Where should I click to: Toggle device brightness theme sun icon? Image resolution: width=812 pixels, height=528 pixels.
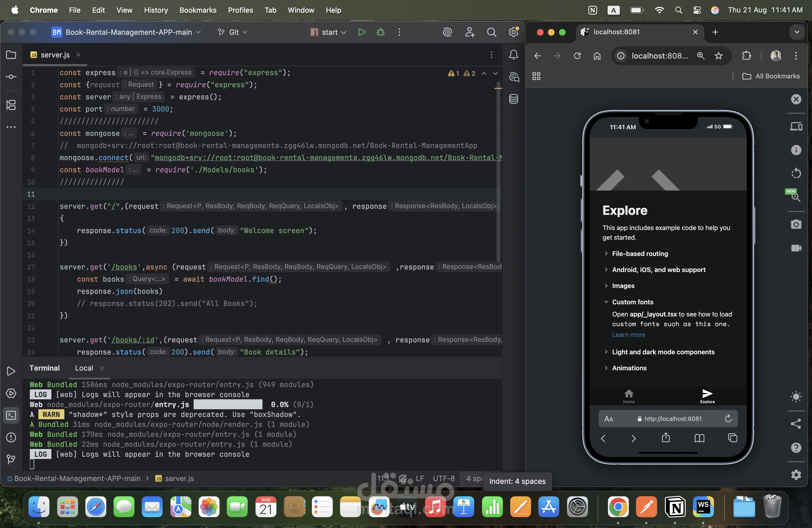pos(796,396)
